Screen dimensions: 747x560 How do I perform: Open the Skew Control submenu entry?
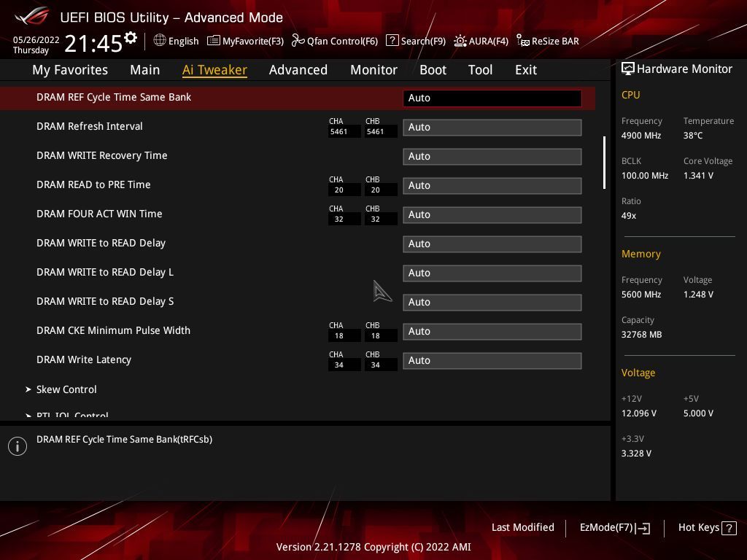coord(66,389)
